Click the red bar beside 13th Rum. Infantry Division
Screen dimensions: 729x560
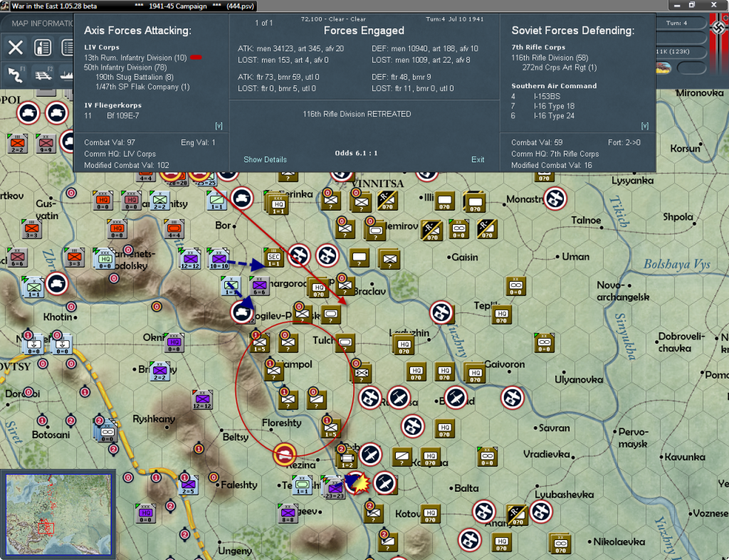coord(196,58)
